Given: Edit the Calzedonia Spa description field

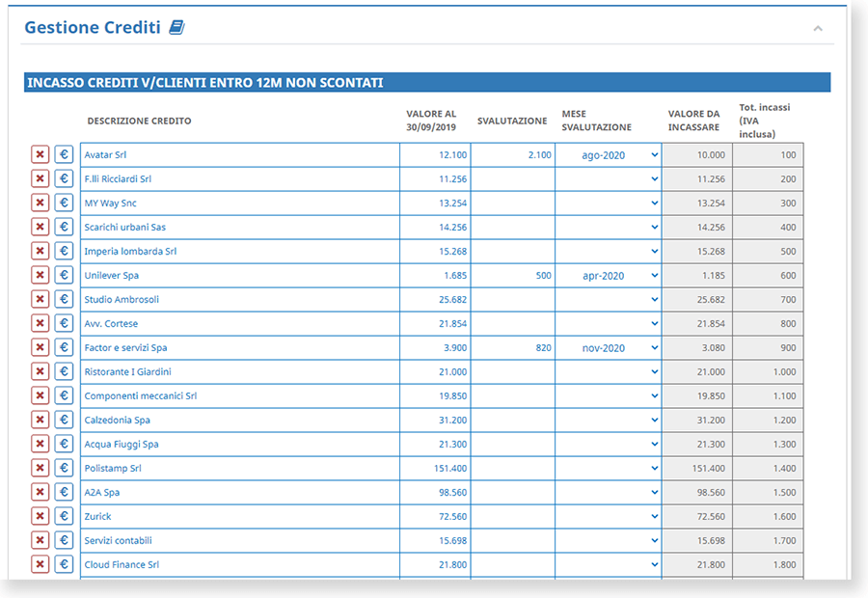Looking at the screenshot, I should click(x=240, y=420).
